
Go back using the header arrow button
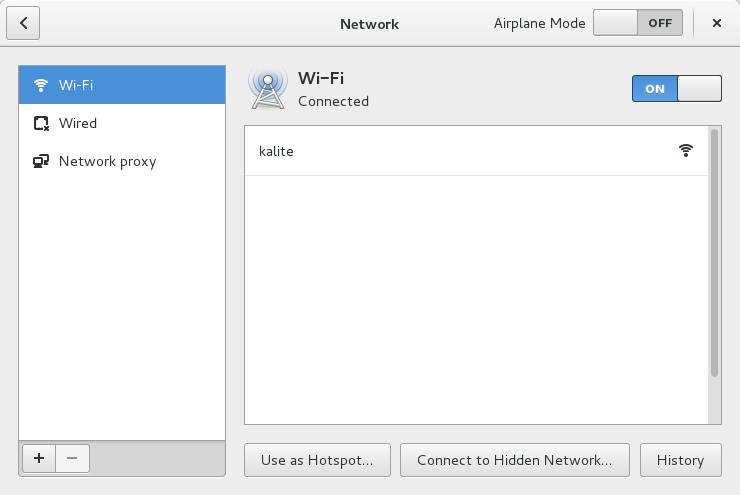23,23
